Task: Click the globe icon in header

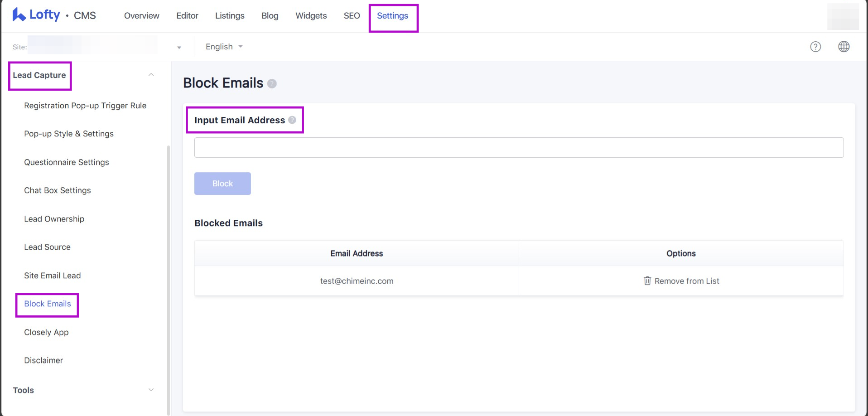Action: pyautogui.click(x=844, y=47)
